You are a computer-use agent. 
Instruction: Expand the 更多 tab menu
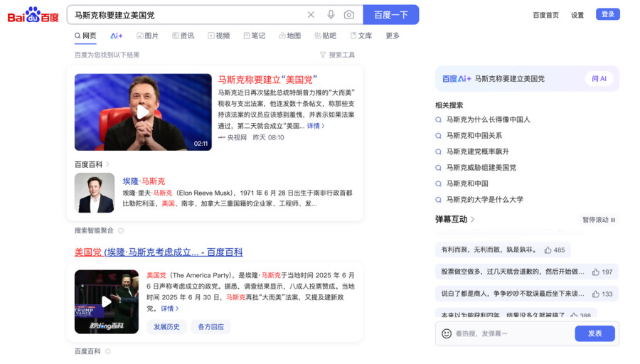[x=393, y=36]
